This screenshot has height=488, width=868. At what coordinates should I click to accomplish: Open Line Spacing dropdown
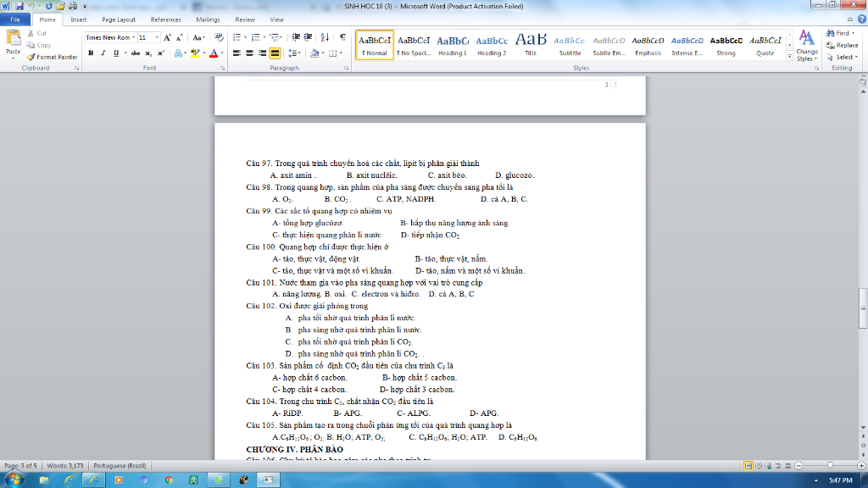(294, 53)
